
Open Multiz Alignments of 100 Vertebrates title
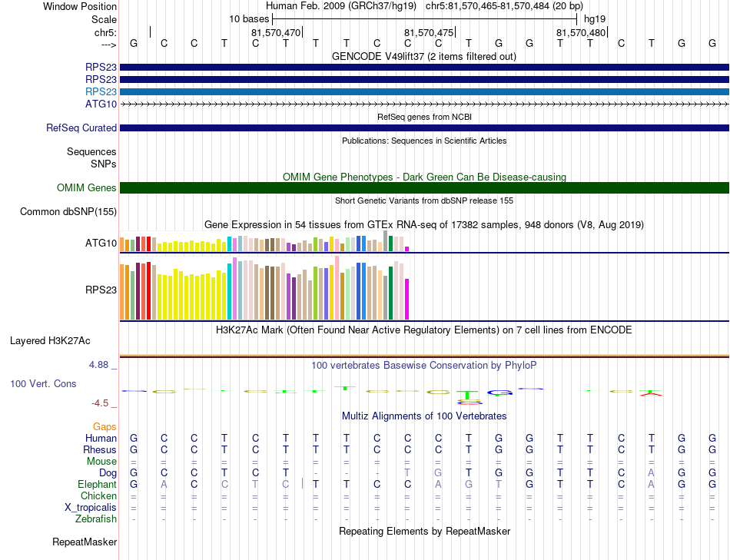(x=424, y=416)
